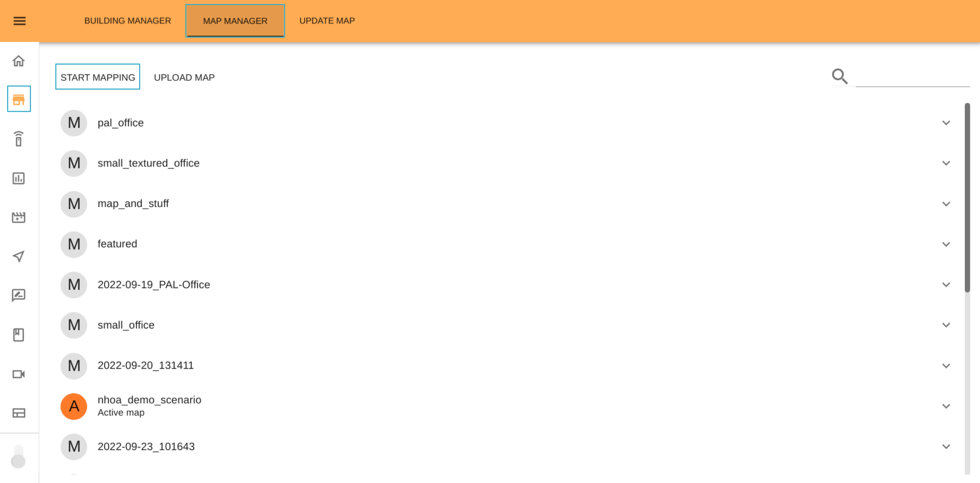Switch to Update Map tab
Viewport: 980px width, 483px height.
(x=327, y=21)
